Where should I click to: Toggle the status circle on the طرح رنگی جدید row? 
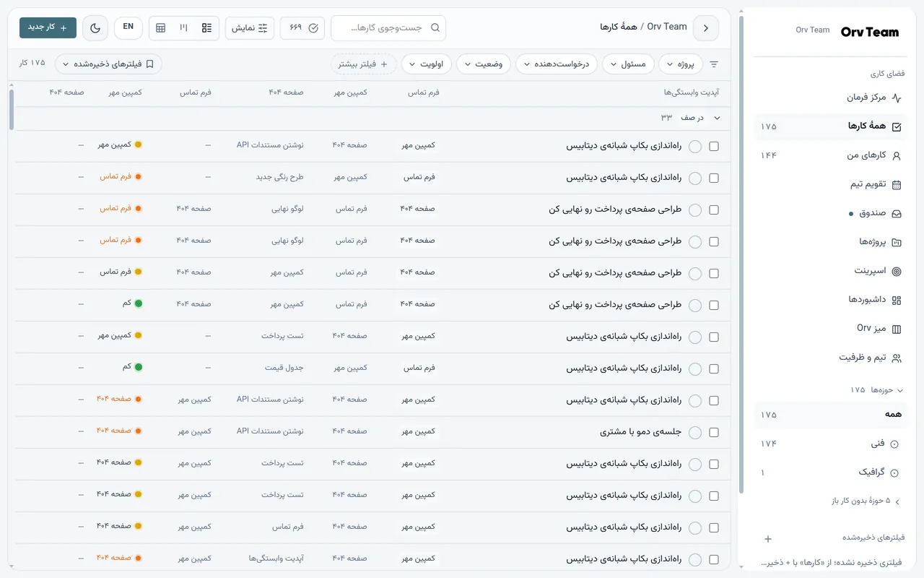695,178
